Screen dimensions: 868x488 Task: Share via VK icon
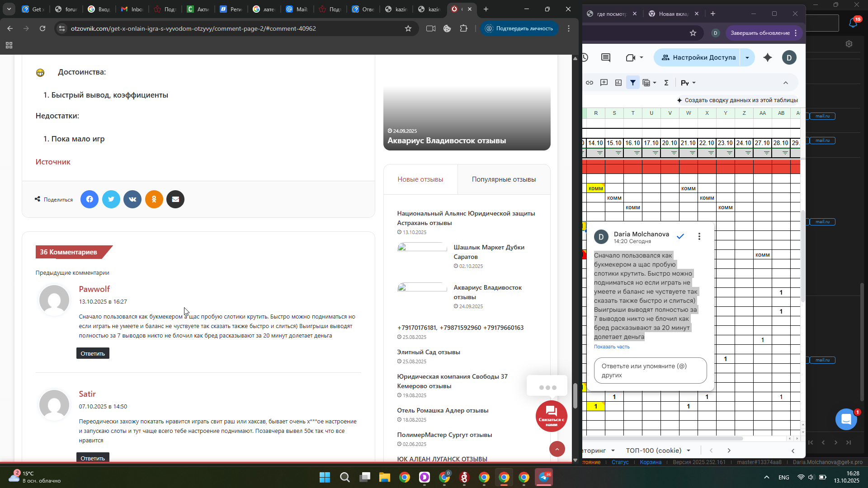click(x=132, y=199)
